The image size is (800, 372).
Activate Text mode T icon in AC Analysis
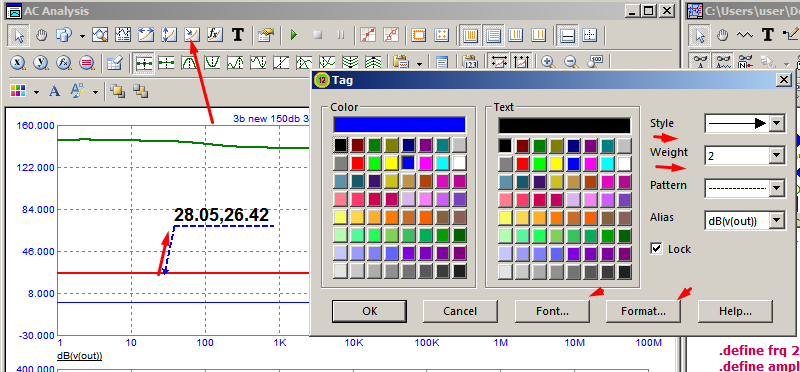pyautogui.click(x=237, y=35)
